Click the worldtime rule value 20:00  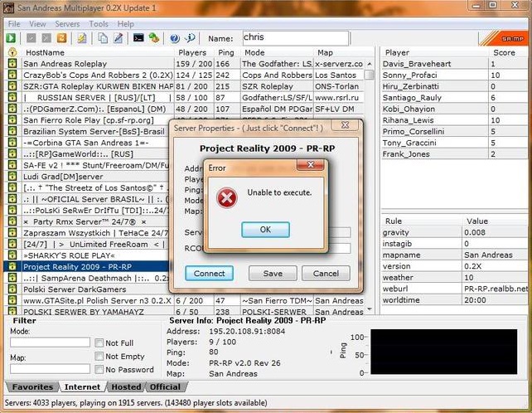(x=476, y=300)
